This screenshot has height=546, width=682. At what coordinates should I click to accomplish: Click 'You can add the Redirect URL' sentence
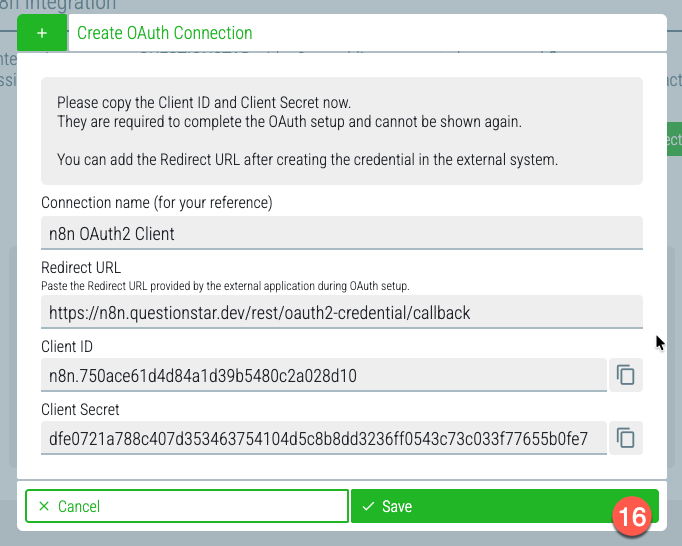[307, 160]
